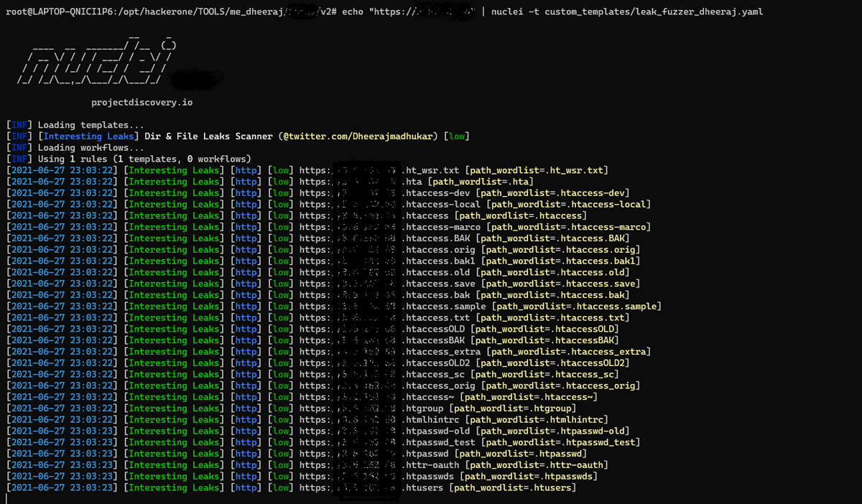Click the nuclei ASCII art banner
862x504 pixels.
coord(97,59)
